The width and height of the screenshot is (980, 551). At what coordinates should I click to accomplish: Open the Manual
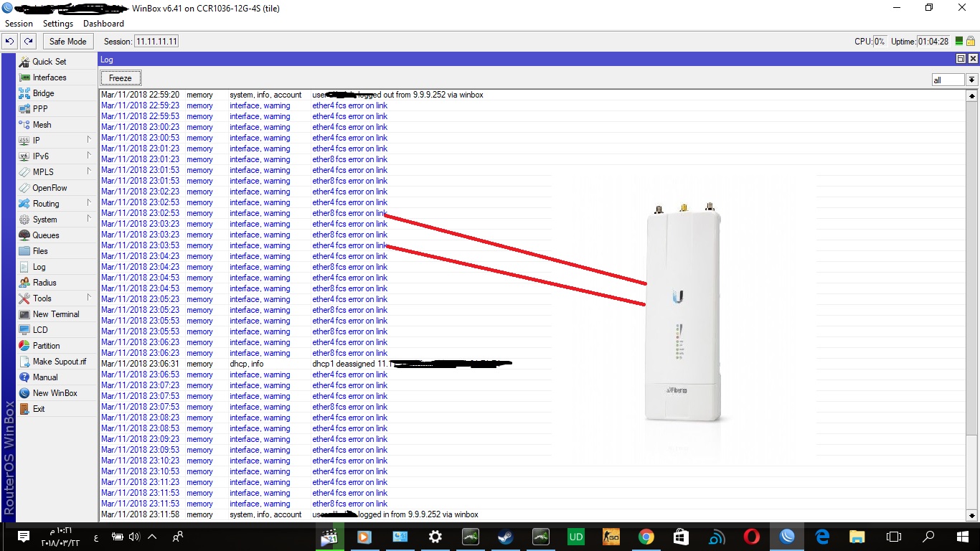pos(45,377)
